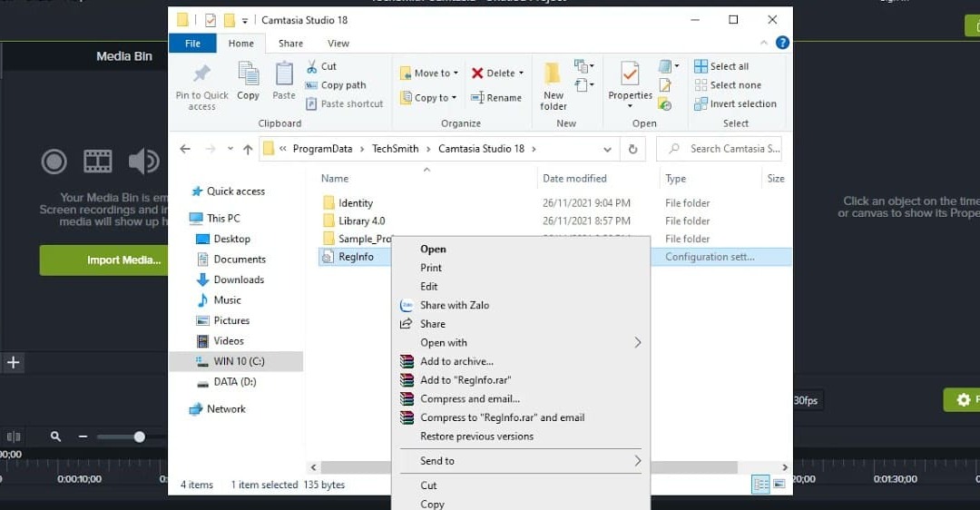This screenshot has width=980, height=510.
Task: Click Import Media button in Camtasia
Action: 104,260
